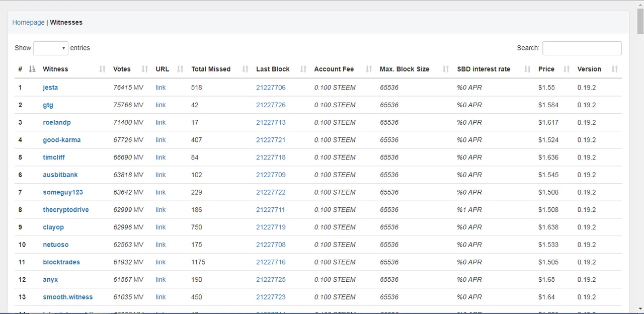Select the '61035 MV' votes cell
This screenshot has width=644, height=314.
coord(128,297)
